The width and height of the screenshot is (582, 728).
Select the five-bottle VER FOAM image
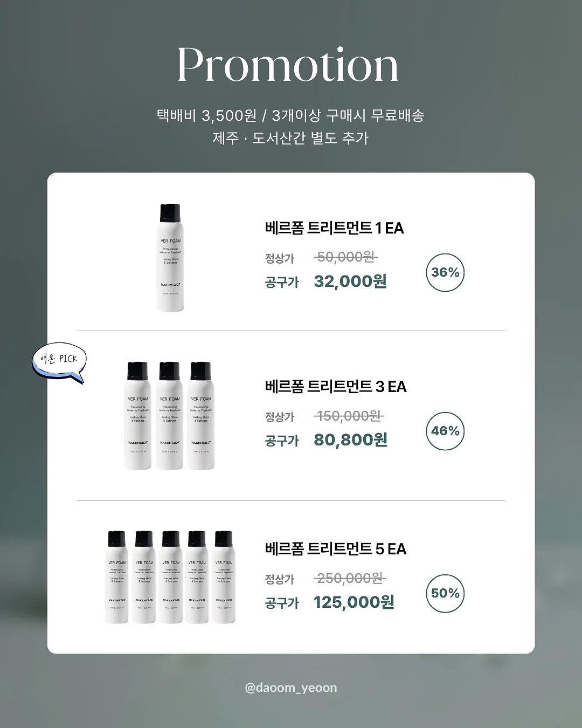point(170,578)
